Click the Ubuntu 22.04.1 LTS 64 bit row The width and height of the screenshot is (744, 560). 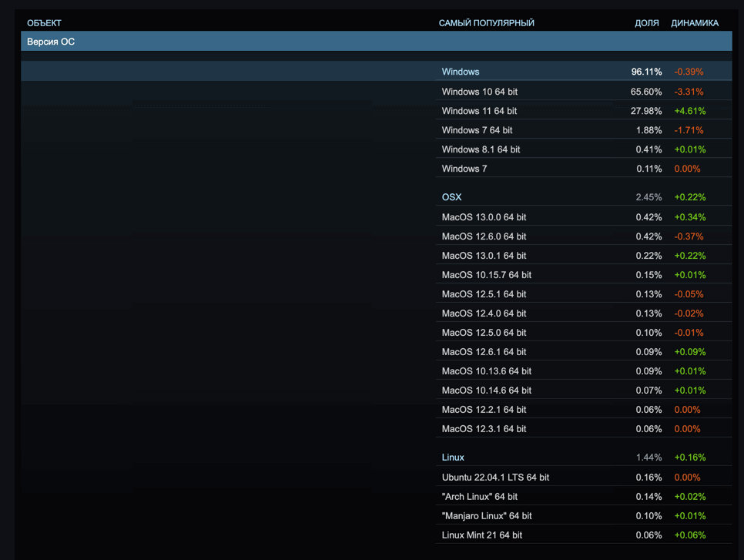[584, 478]
